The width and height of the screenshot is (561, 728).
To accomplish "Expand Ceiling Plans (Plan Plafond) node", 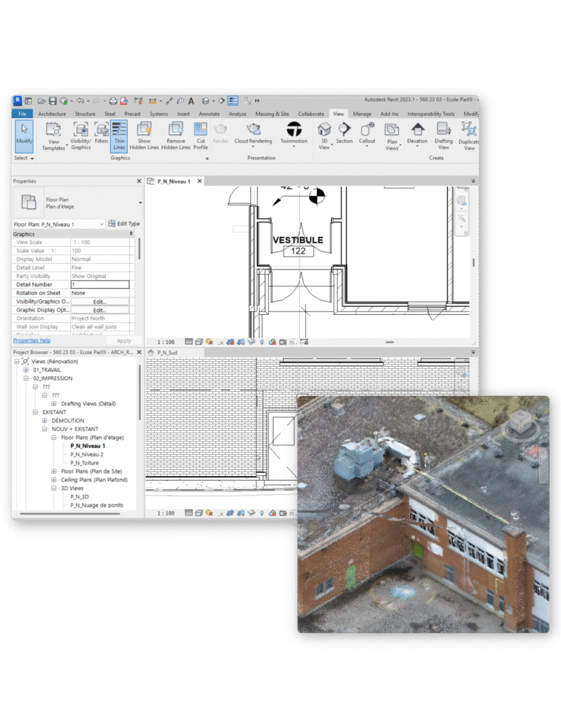I will coord(54,480).
